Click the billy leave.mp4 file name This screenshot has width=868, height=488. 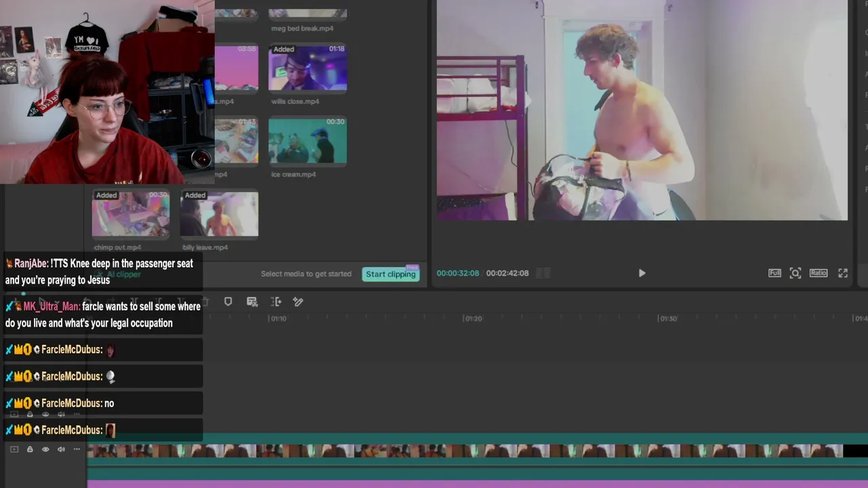[205, 247]
